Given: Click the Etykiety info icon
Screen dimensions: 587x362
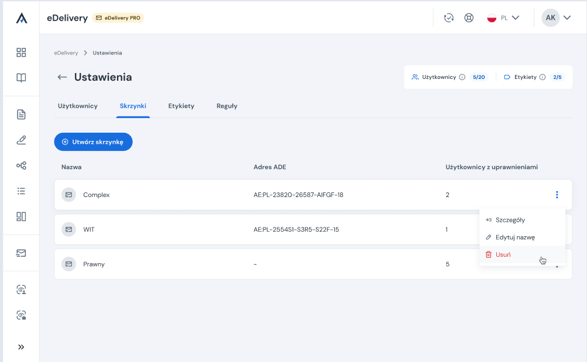Looking at the screenshot, I should click(542, 77).
